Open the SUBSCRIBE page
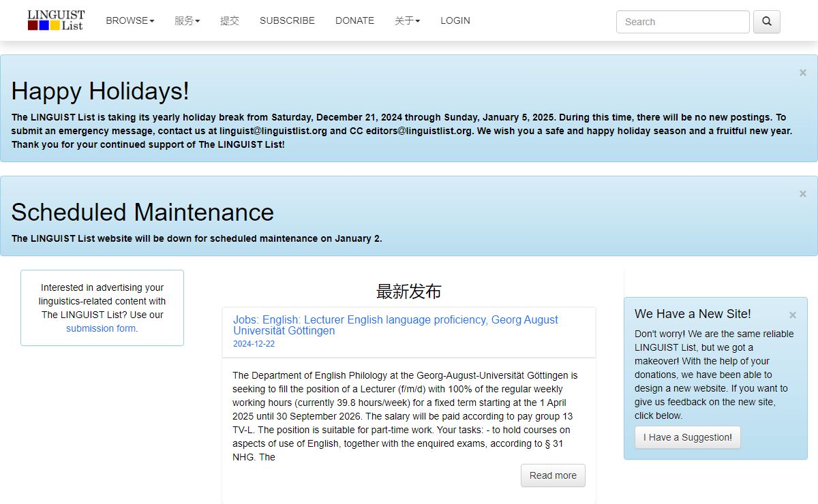 pos(287,20)
